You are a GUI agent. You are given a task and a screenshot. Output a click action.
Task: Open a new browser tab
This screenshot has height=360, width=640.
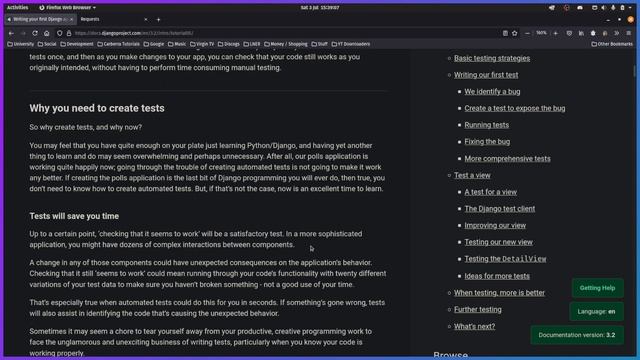click(x=158, y=20)
